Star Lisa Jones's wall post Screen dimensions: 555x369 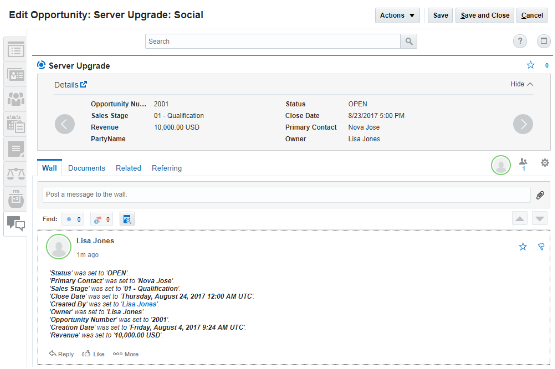coord(523,247)
